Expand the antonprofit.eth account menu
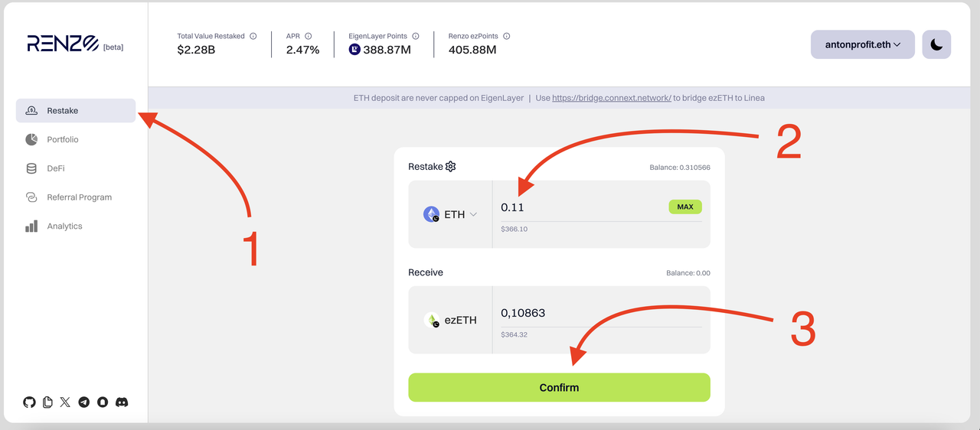Image resolution: width=980 pixels, height=430 pixels. pos(862,44)
